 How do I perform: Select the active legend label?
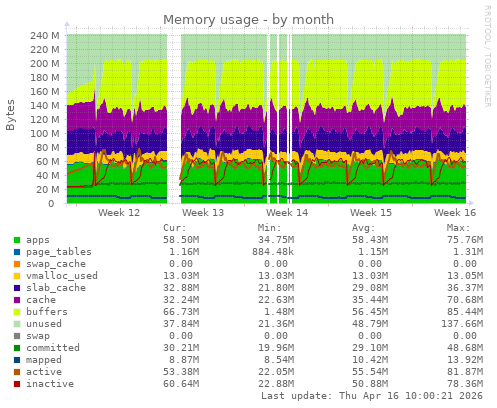(44, 372)
